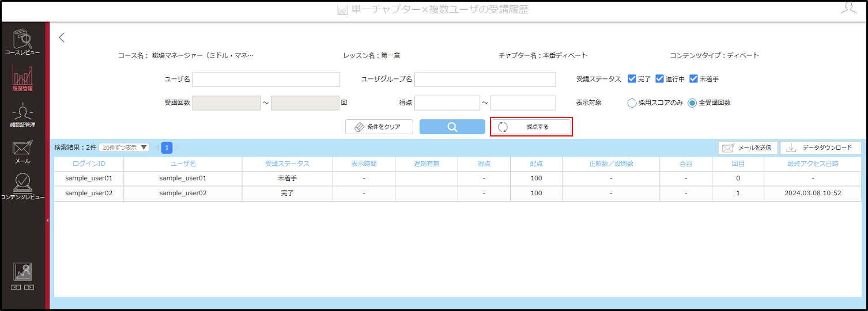Collapse the sidebar with the handle arrow
Viewport: 868px width, 311px height.
point(47,220)
